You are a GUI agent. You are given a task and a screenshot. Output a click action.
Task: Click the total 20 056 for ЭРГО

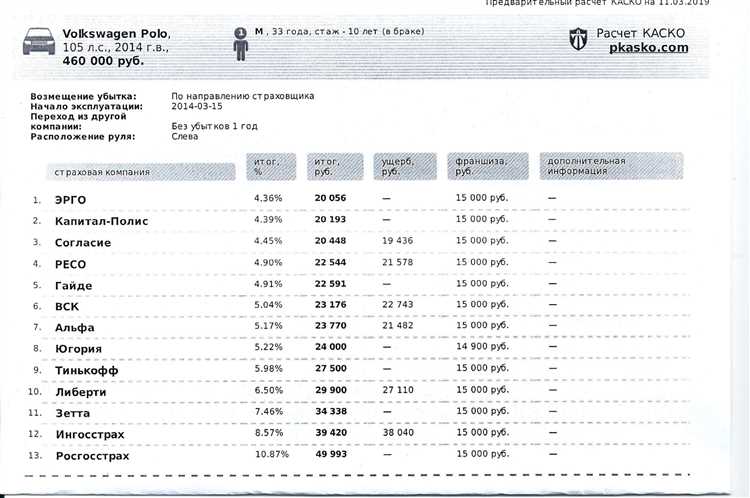331,198
